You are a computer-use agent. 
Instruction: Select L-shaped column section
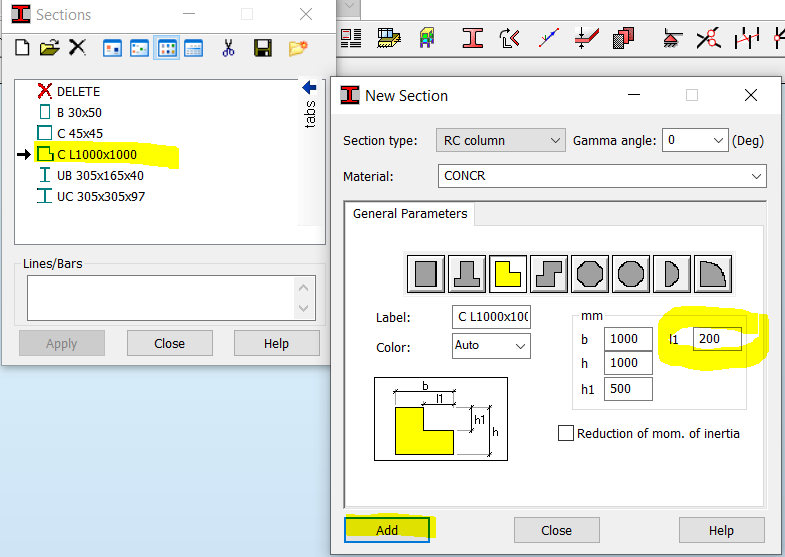click(508, 274)
